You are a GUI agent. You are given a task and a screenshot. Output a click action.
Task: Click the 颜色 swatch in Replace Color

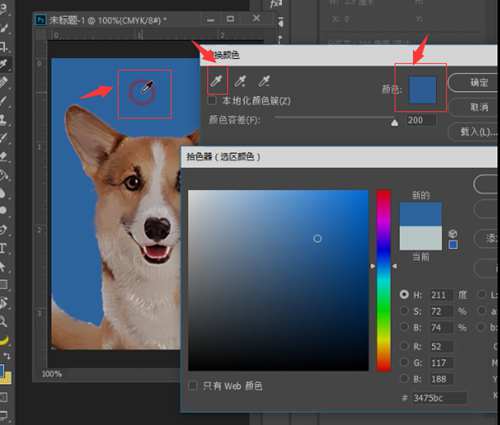(x=422, y=90)
